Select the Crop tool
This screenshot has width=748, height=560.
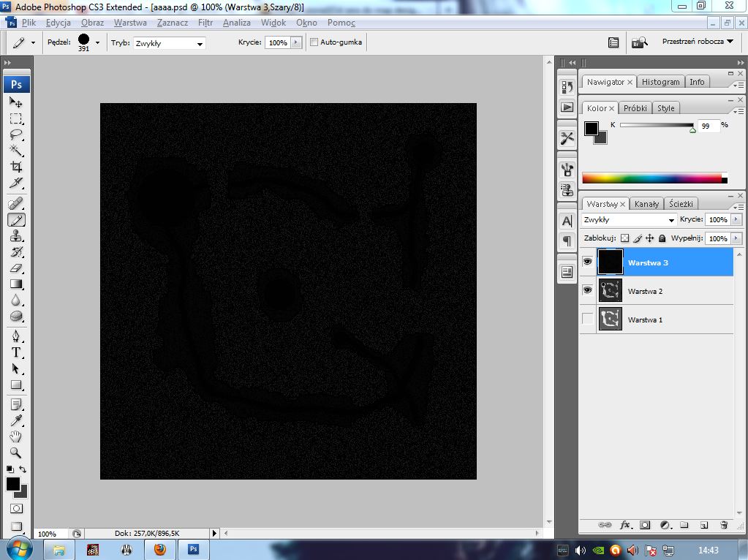click(x=16, y=167)
